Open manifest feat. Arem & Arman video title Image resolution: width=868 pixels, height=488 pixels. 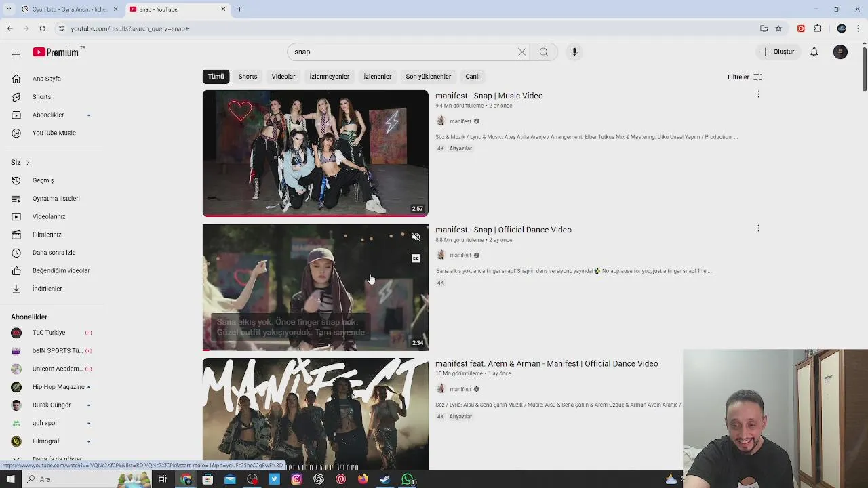coord(547,364)
